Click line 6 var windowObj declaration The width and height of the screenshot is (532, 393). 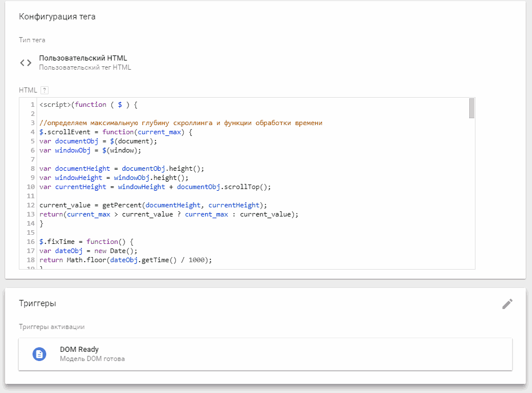tap(90, 150)
